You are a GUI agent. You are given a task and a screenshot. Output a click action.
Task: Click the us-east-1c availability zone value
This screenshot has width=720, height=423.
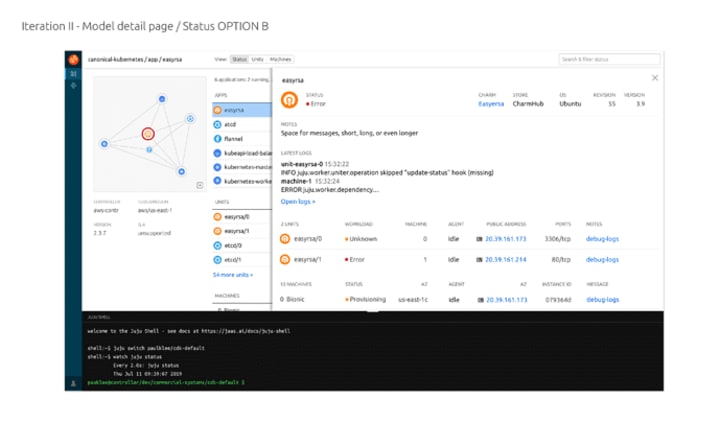(413, 299)
